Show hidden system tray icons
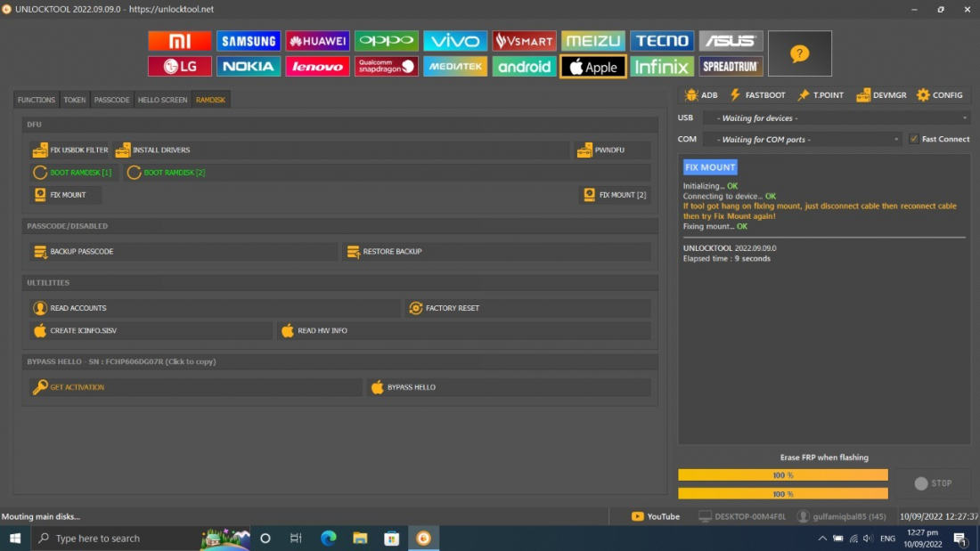980x551 pixels. point(822,539)
